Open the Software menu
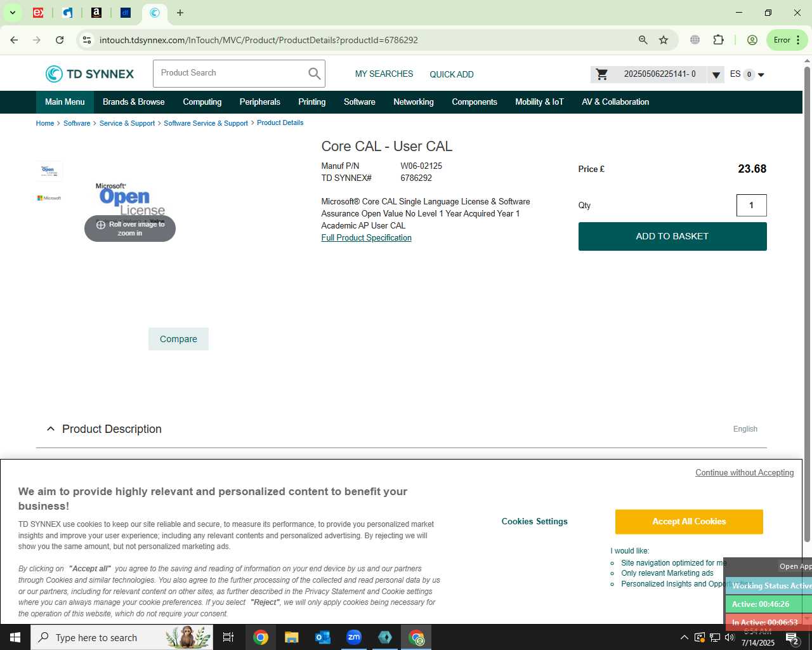The height and width of the screenshot is (650, 812). 360,102
